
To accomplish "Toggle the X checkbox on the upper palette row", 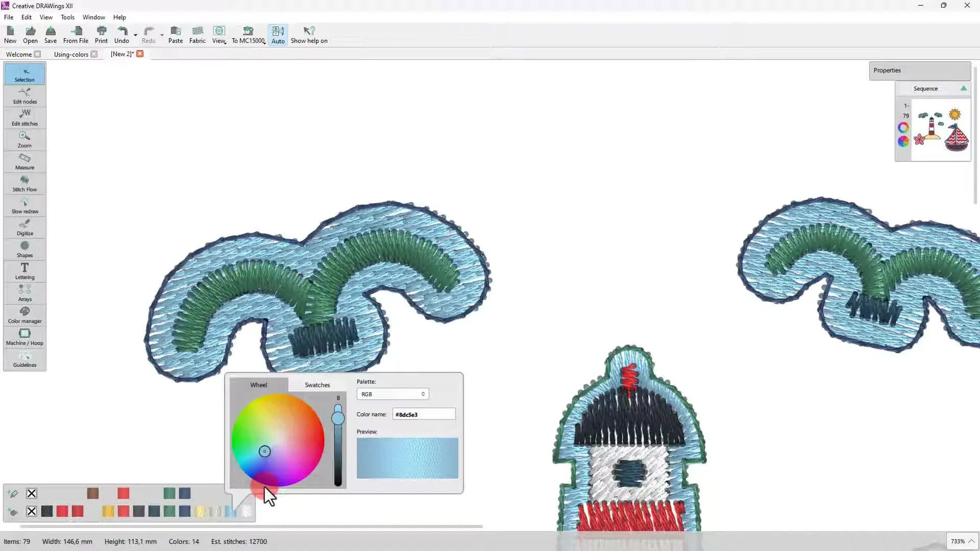I will tap(31, 493).
